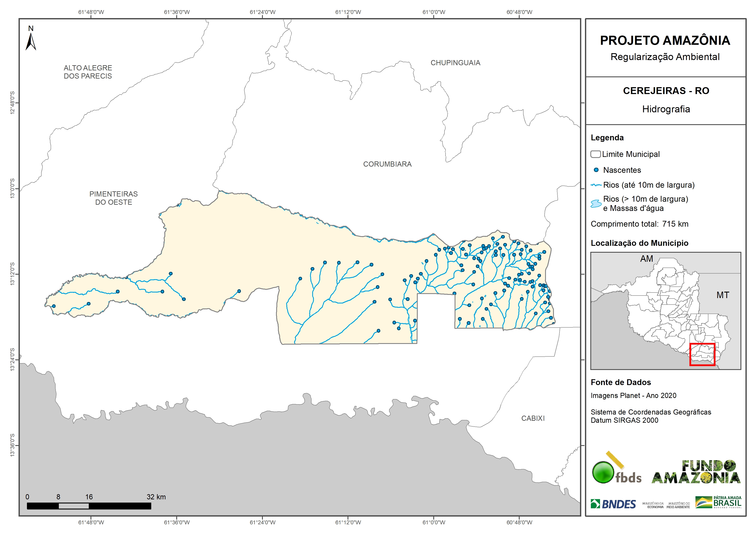Click the CABIXI municipality label
The image size is (756, 534).
(533, 418)
